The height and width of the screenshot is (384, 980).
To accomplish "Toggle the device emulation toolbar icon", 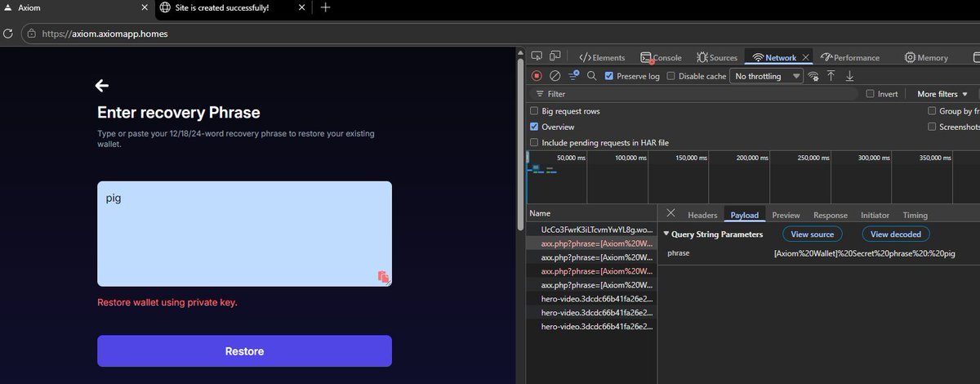I will tap(555, 56).
